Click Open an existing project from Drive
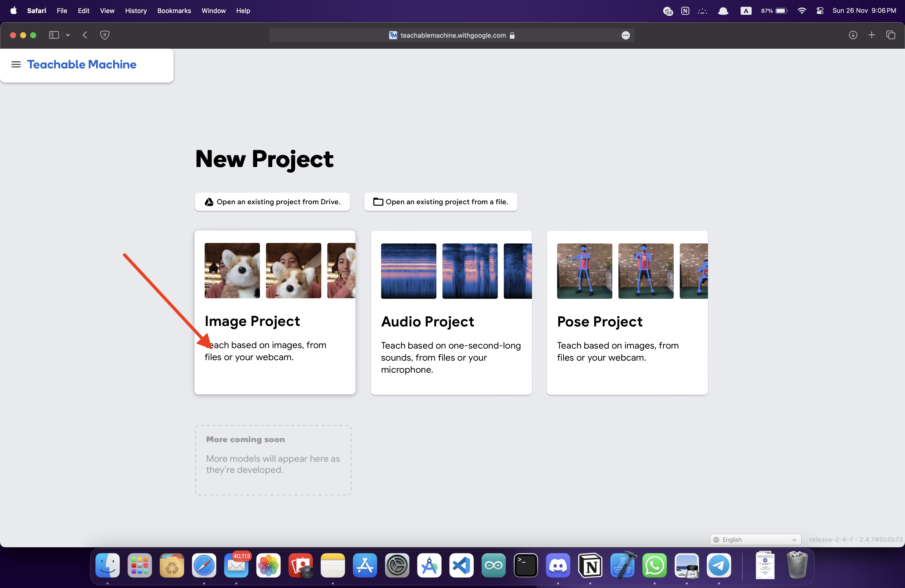 pos(272,202)
